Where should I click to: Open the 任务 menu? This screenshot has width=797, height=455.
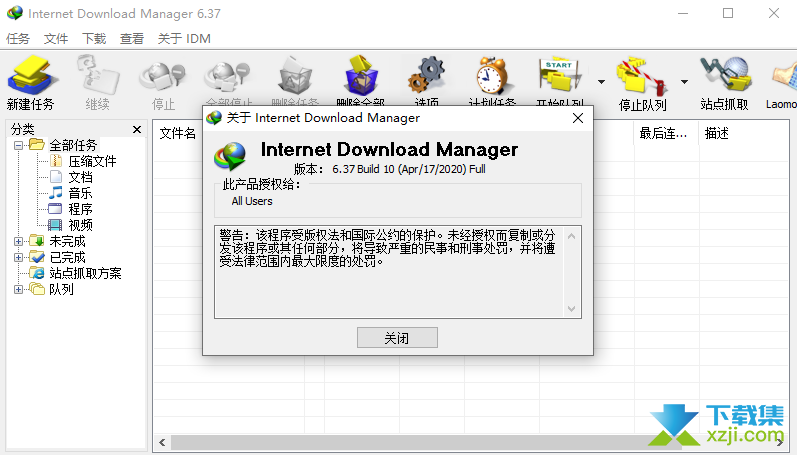pyautogui.click(x=18, y=39)
